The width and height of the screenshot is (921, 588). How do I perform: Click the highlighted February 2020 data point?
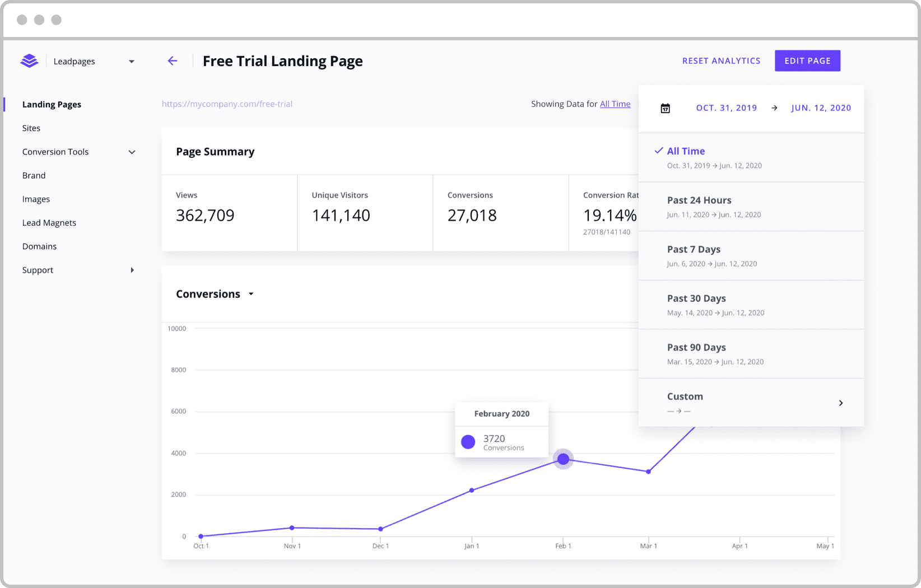click(x=563, y=459)
